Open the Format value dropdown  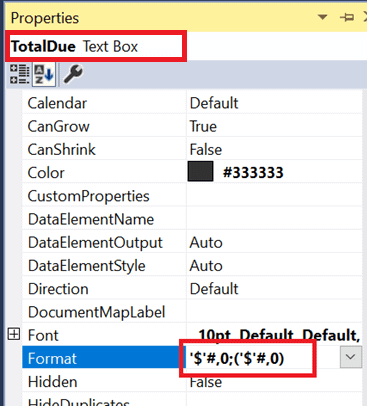coord(351,357)
